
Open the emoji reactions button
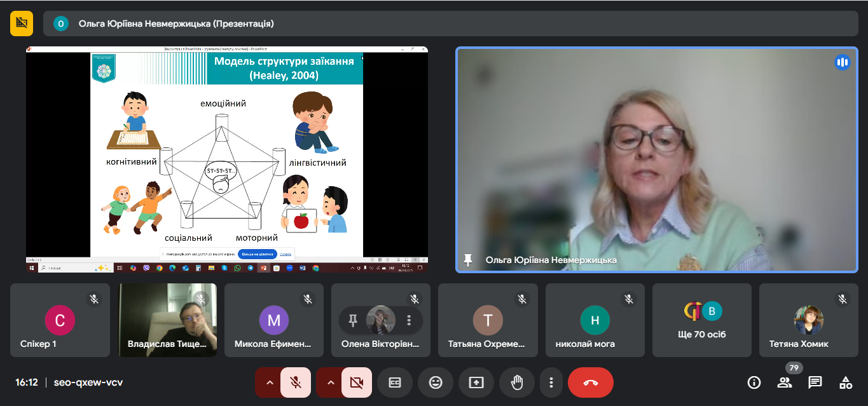point(436,382)
